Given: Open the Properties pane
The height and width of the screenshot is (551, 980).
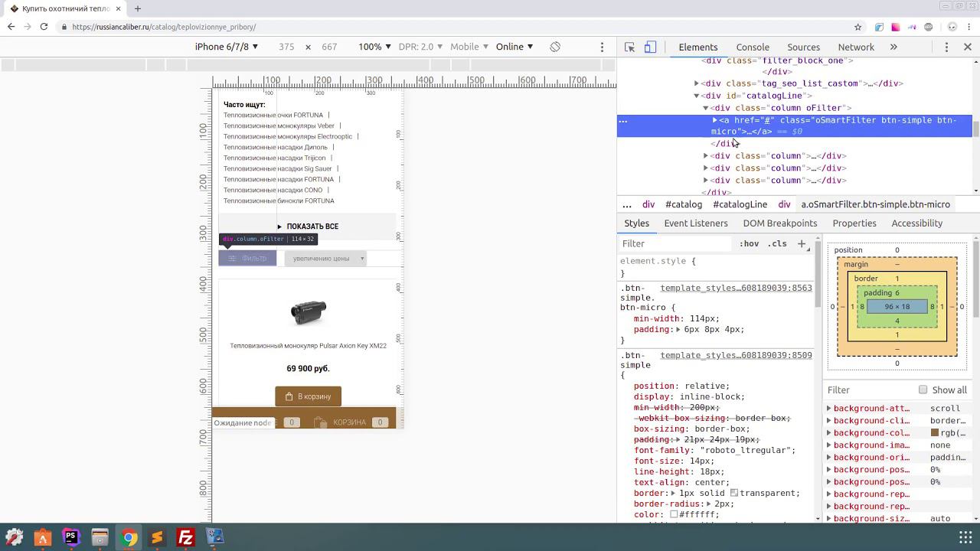Looking at the screenshot, I should coord(854,223).
